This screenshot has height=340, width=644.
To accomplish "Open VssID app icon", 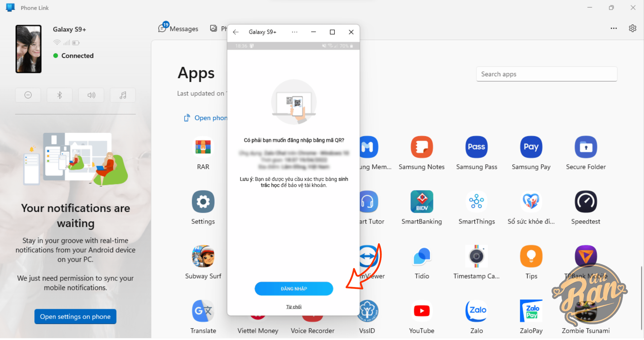I will click(x=368, y=311).
